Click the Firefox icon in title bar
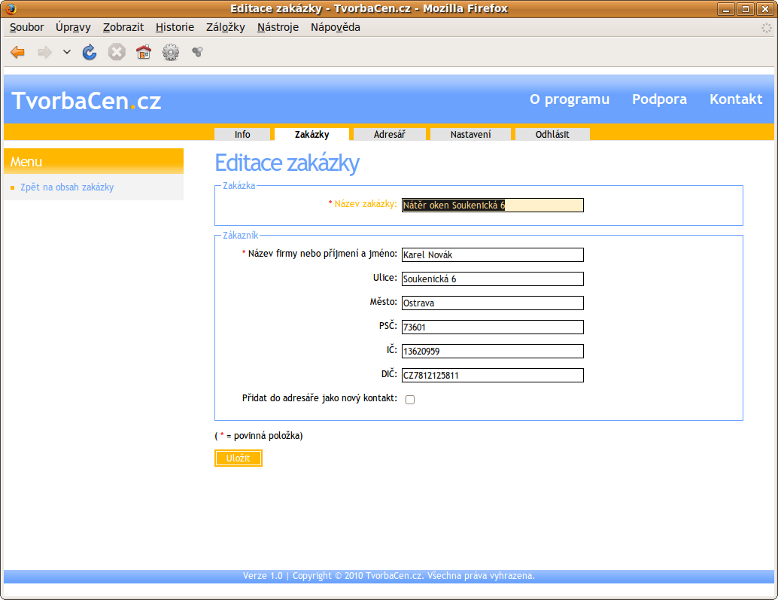 click(10, 8)
